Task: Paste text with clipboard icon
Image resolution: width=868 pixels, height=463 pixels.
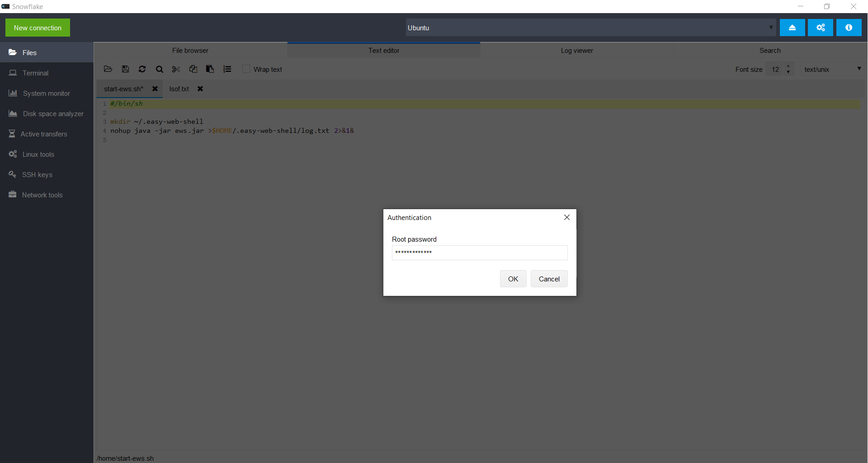Action: [210, 69]
